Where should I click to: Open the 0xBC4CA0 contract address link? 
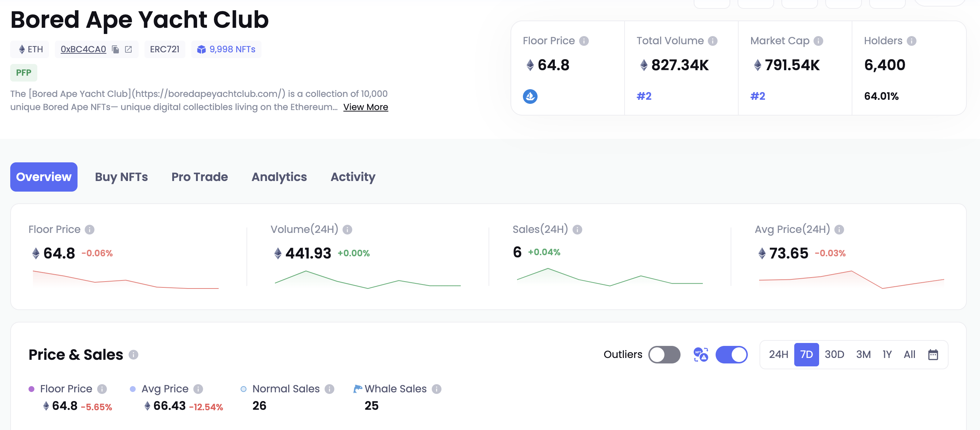coord(83,49)
